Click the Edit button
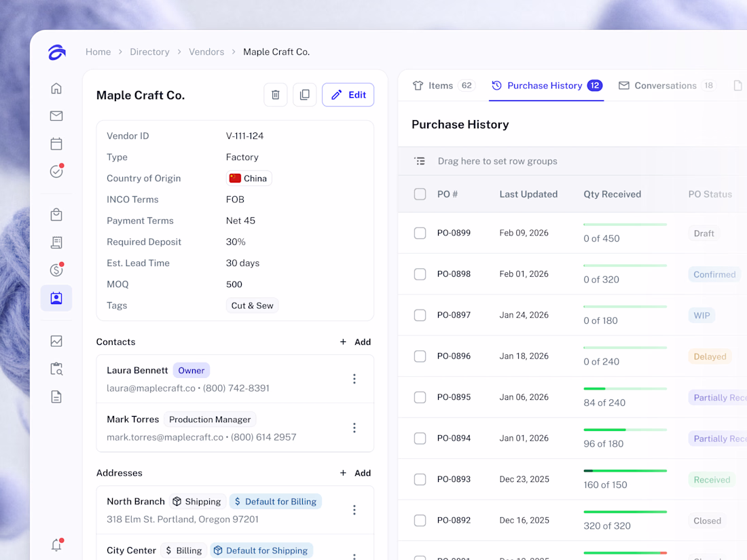The width and height of the screenshot is (747, 560). tap(348, 95)
